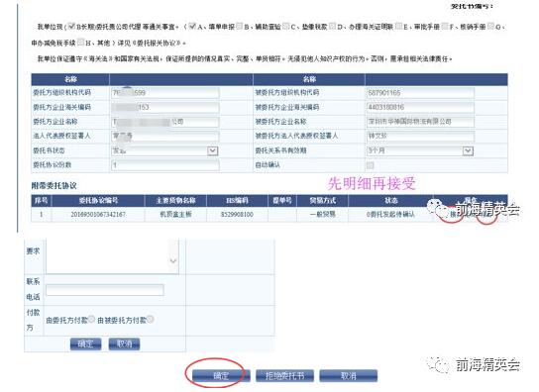Click the 被委托方组织机构代码 field
Viewport: 539px width, 392px height.
click(x=420, y=93)
